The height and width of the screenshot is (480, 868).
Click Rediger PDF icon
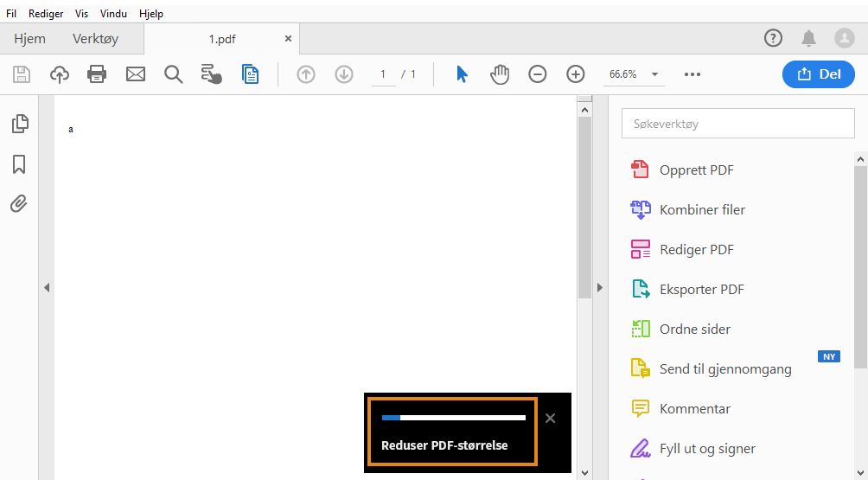pos(641,249)
